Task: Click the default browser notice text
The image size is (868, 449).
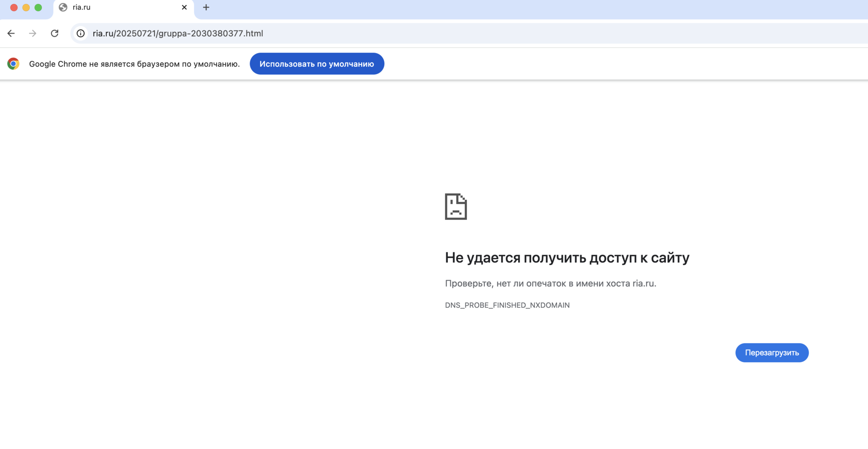Action: (135, 64)
